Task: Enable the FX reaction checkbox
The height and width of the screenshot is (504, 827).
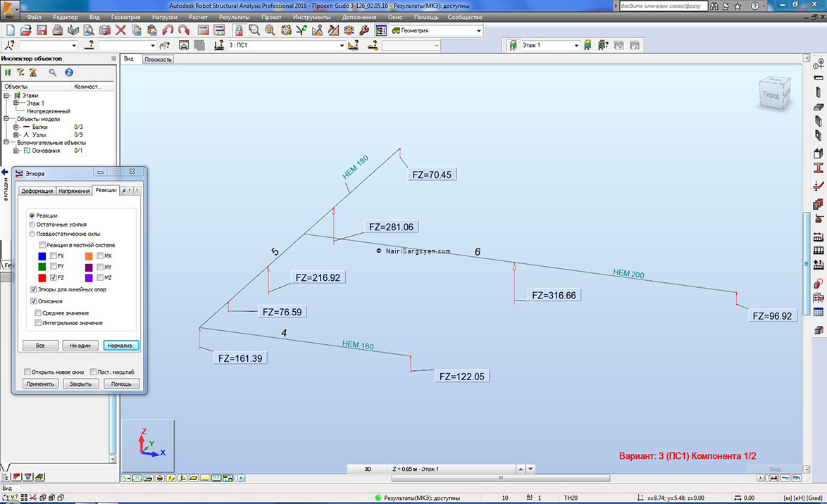Action: click(54, 256)
